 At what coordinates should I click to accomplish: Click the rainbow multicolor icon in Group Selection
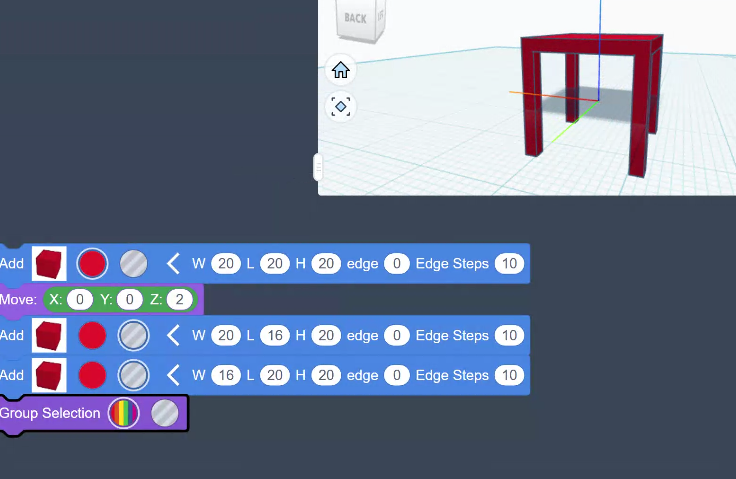point(124,413)
